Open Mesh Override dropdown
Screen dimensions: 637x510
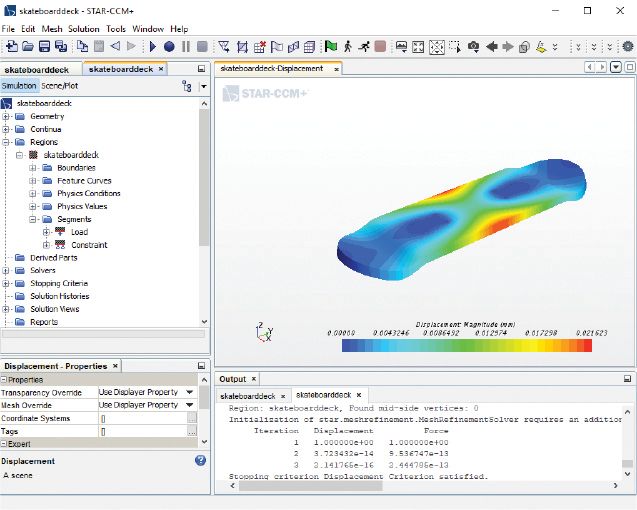point(190,405)
